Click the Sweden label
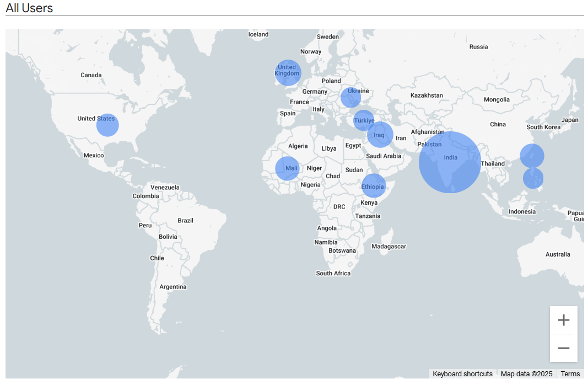 [327, 37]
